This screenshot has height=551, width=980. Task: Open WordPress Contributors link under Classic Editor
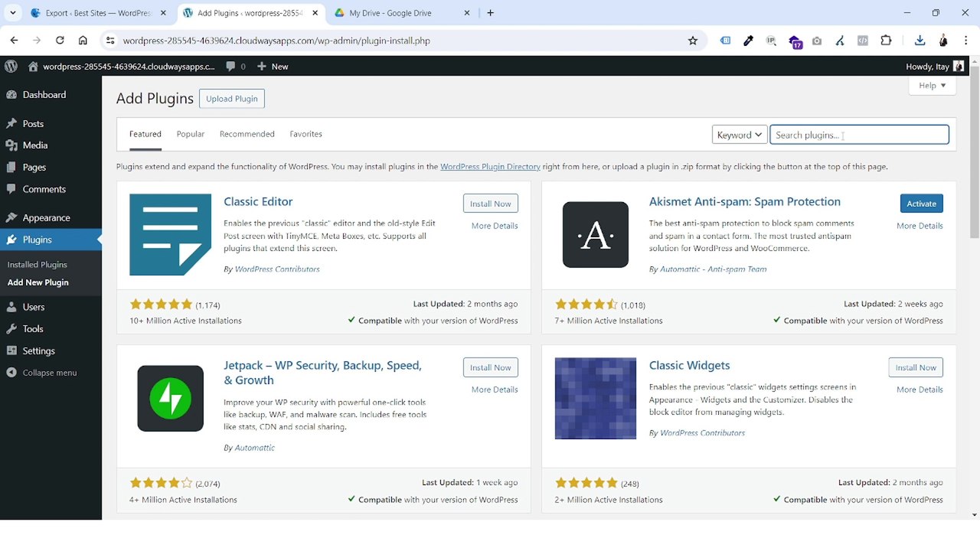pos(277,269)
